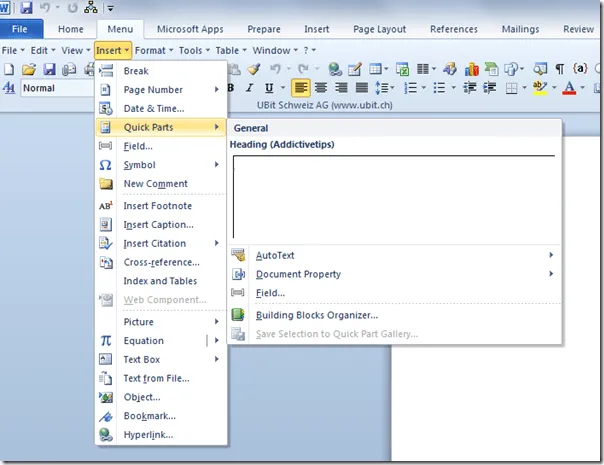Screen dimensions: 604x465
Task: Click the field codes {a} icon
Action: coord(580,69)
